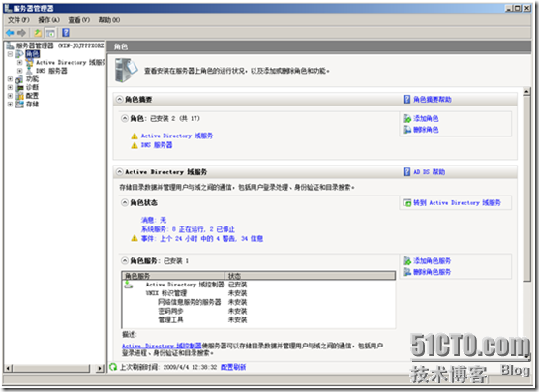Collapse the 角色: 已安装 2 subsection
This screenshot has width=539, height=392.
click(x=125, y=119)
